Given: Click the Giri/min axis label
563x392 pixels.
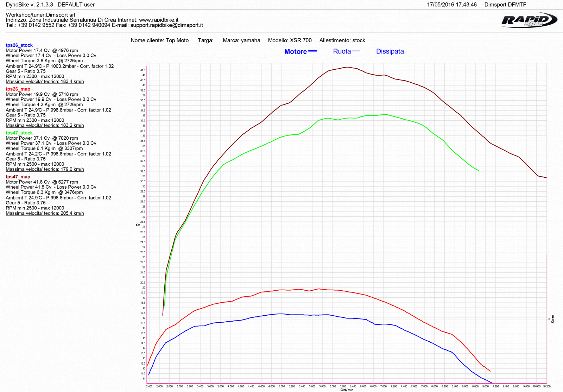Looking at the screenshot, I should point(347,390).
